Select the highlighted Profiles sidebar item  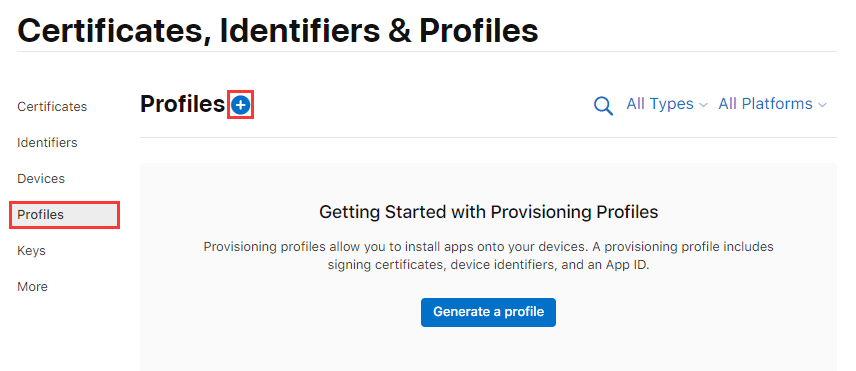coord(64,214)
